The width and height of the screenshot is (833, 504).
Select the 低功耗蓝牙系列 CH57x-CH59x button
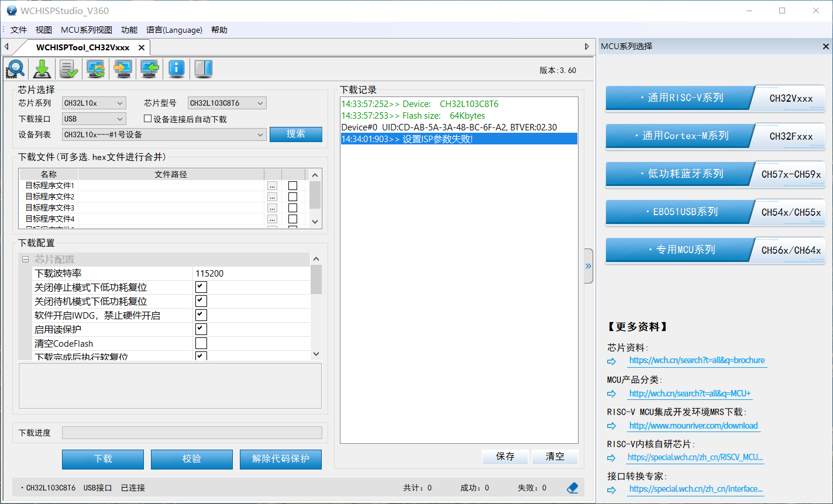[x=715, y=174]
